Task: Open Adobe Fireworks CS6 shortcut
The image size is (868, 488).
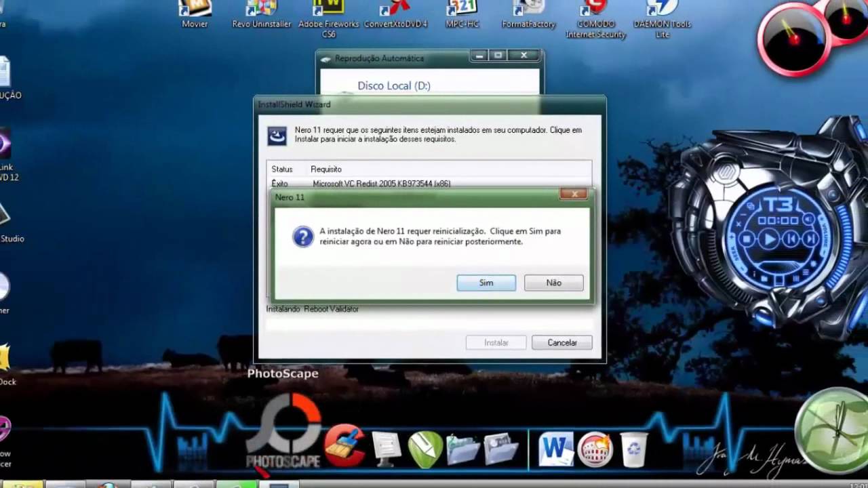Action: click(329, 19)
